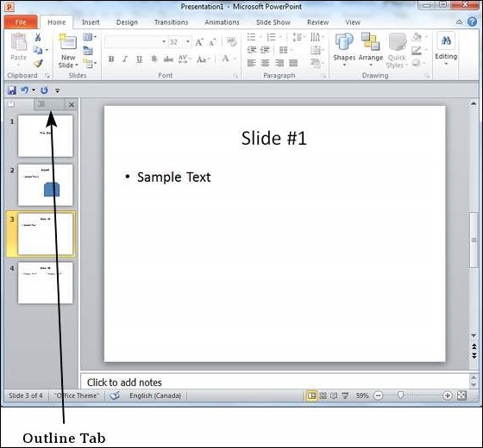Click the zoom slider handle
Image resolution: width=483 pixels, height=448 pixels.
pos(400,395)
